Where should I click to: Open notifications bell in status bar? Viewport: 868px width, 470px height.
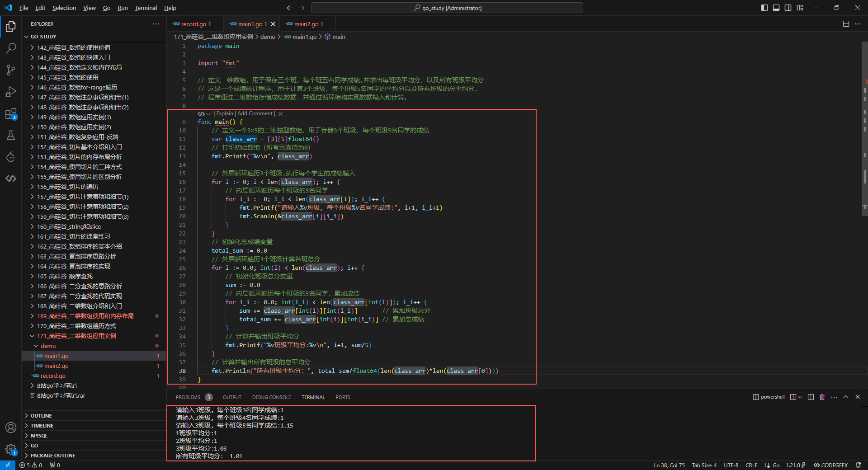(x=858, y=465)
